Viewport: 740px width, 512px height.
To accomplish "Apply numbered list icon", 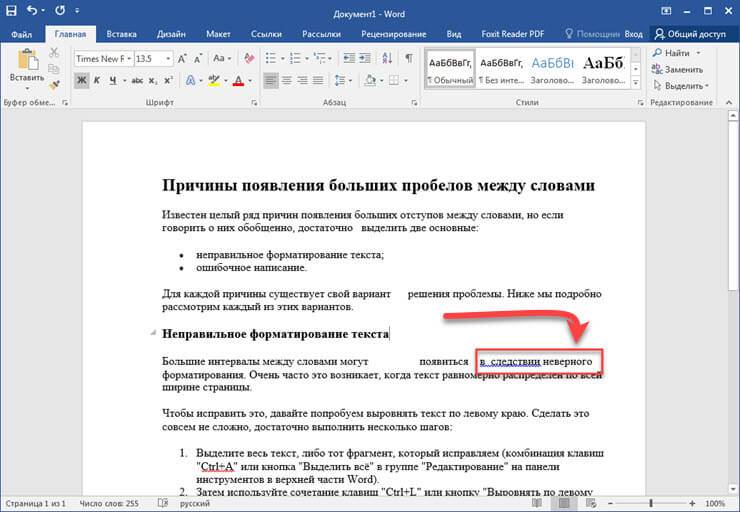I will (x=295, y=59).
